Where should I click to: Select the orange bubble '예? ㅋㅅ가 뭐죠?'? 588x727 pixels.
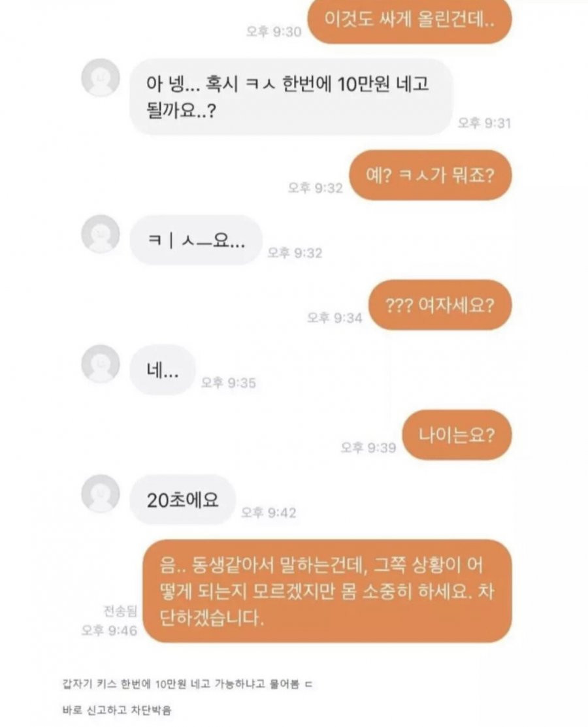(431, 175)
